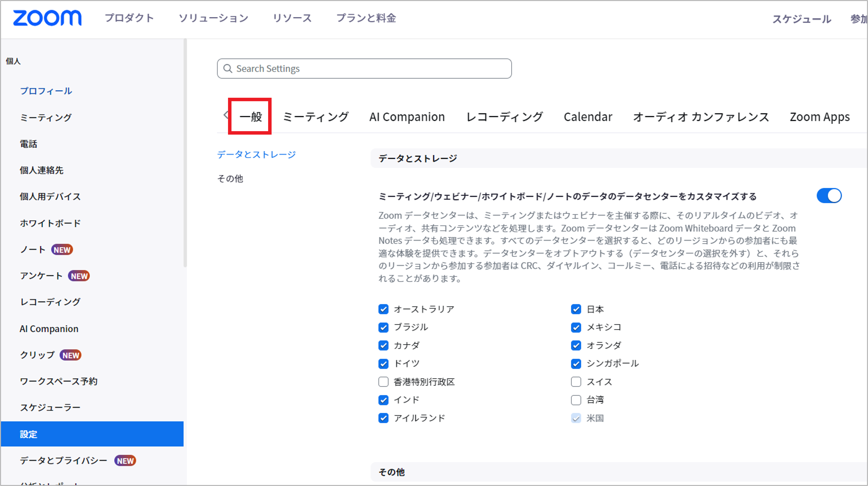This screenshot has height=486, width=868.
Task: Open プロフィール in the sidebar
Action: coord(46,91)
